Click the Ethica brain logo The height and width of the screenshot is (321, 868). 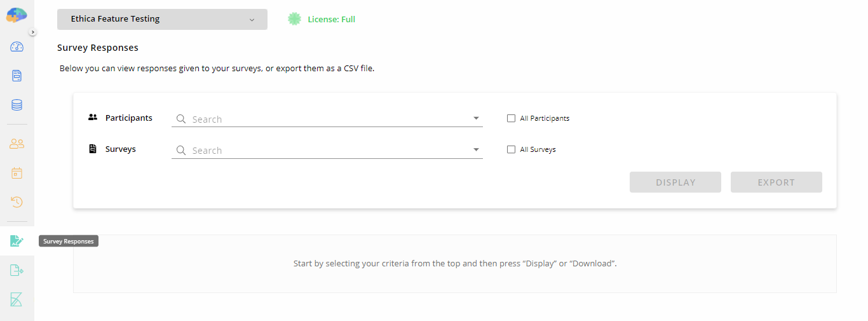[x=17, y=14]
